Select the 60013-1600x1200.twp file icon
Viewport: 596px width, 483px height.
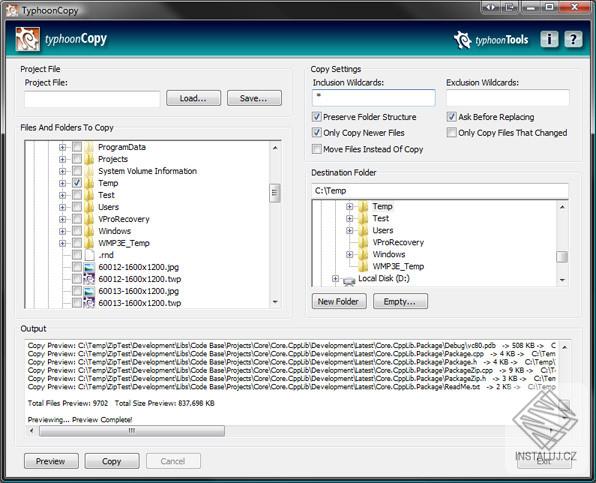[89, 303]
